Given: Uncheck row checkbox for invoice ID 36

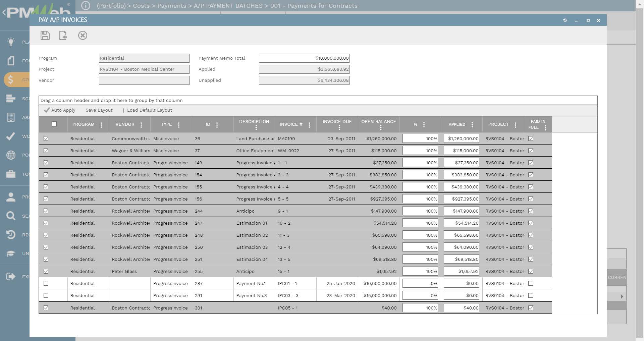Looking at the screenshot, I should 46,138.
